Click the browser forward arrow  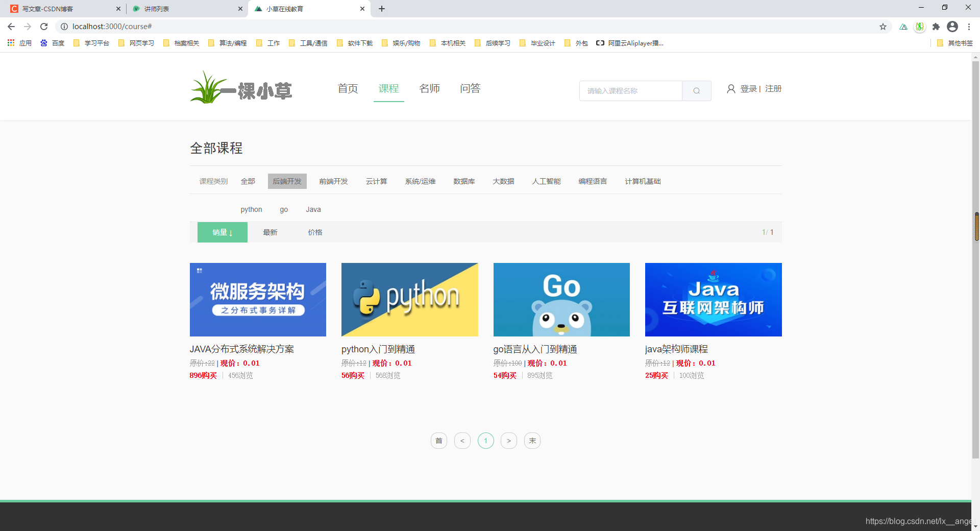point(28,27)
